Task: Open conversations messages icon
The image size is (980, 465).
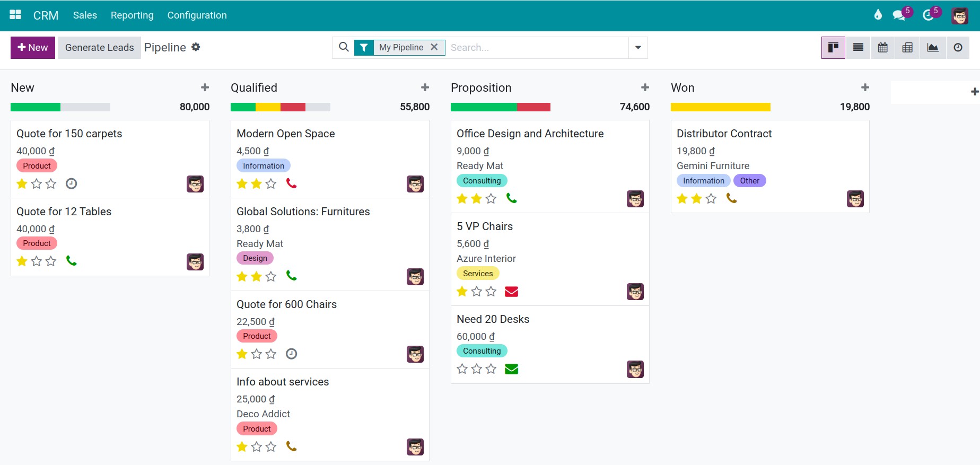Action: [x=899, y=15]
